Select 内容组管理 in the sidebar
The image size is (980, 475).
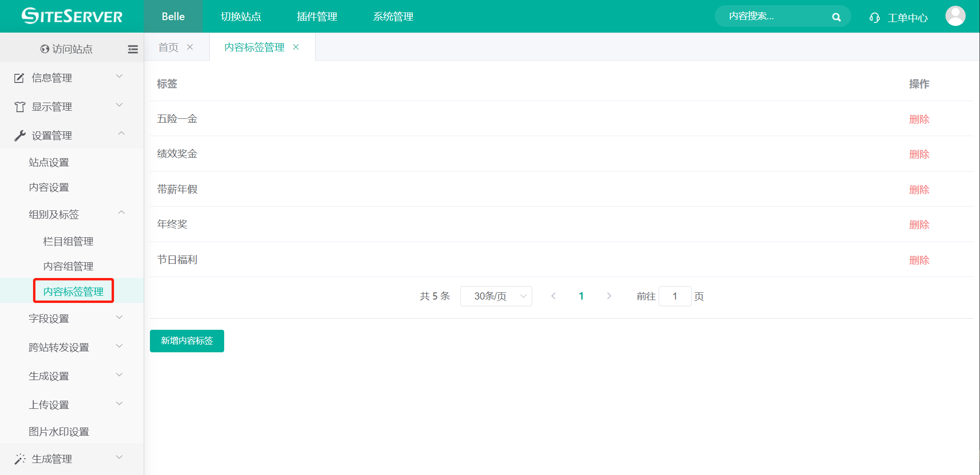coord(68,266)
